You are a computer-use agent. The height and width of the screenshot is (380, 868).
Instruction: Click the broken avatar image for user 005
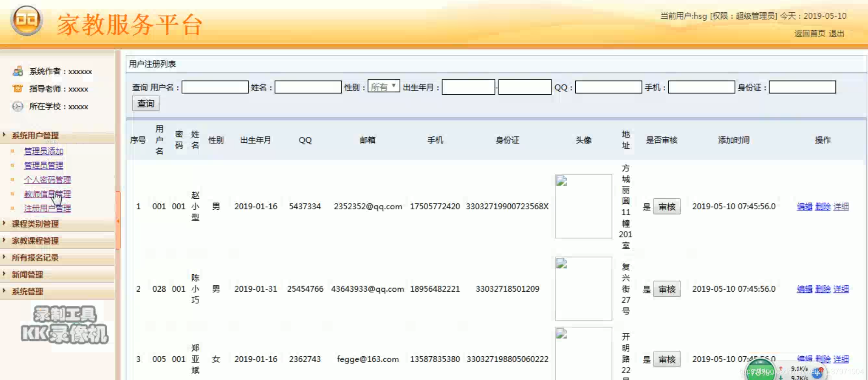click(x=583, y=353)
